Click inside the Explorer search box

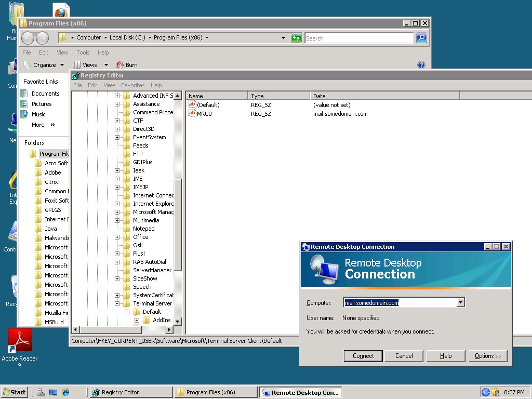pyautogui.click(x=358, y=37)
